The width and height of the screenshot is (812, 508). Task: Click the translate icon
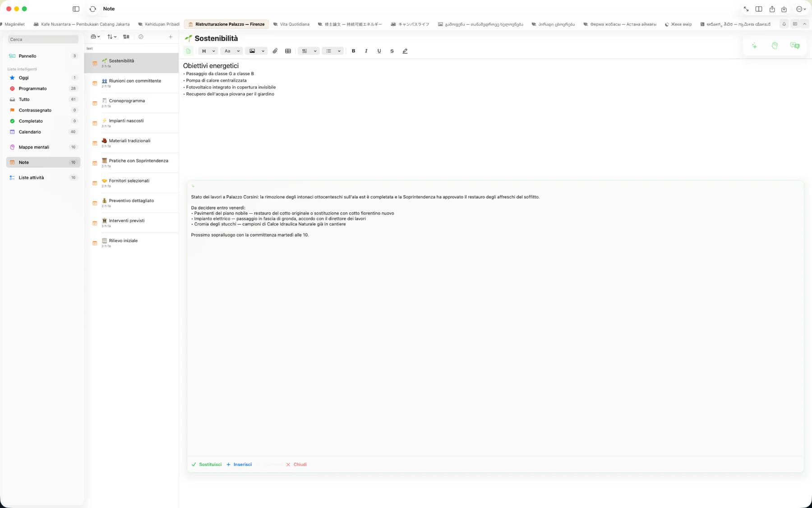795,46
